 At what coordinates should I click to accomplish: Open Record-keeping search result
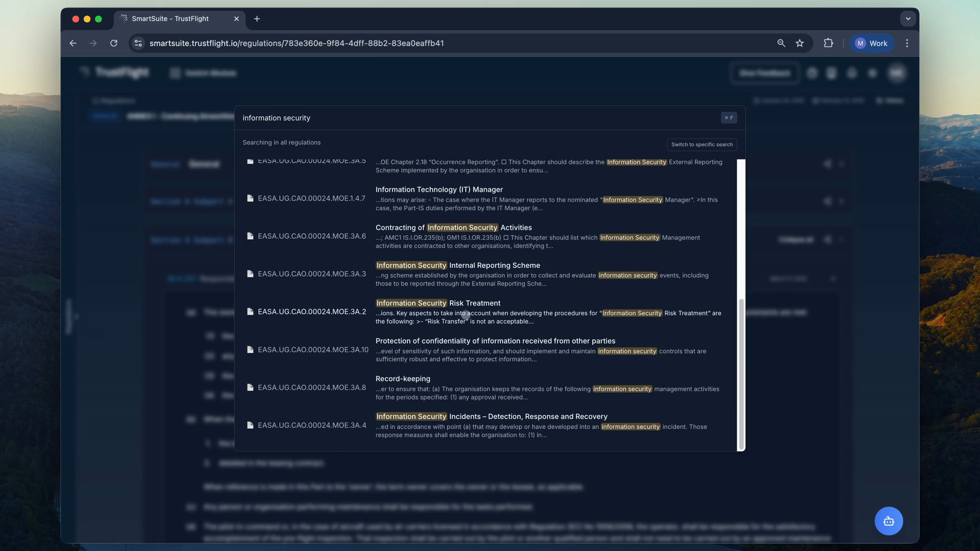[403, 379]
